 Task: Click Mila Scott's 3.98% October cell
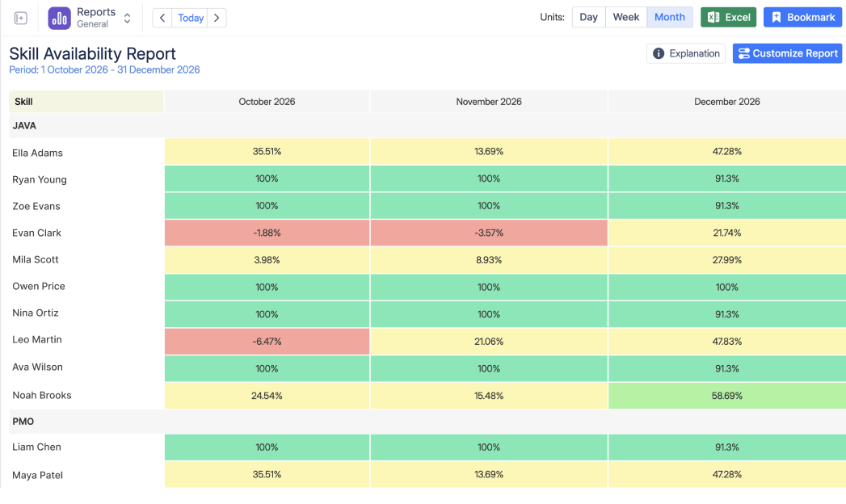click(x=267, y=260)
